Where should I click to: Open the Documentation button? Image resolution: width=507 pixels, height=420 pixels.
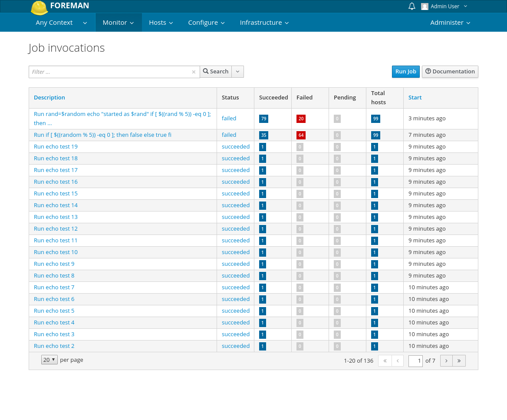(450, 72)
